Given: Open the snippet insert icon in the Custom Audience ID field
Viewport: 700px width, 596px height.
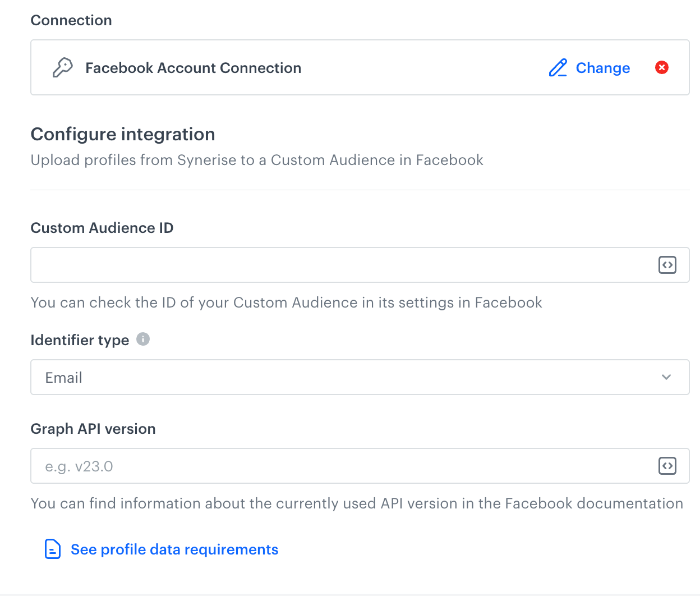Looking at the screenshot, I should (x=667, y=265).
